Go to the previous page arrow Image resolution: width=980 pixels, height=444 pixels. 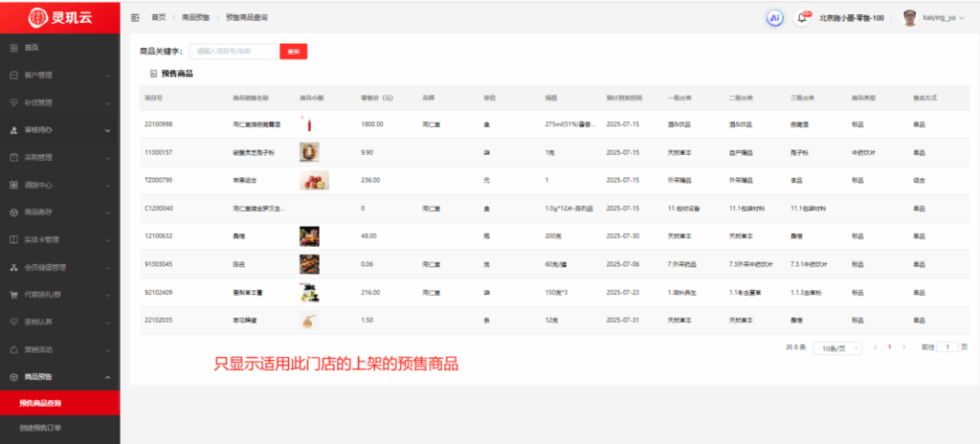pyautogui.click(x=875, y=347)
